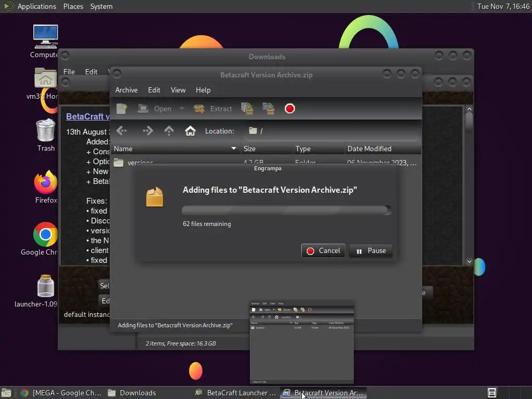Go back with the left arrow
This screenshot has height=399, width=532.
tap(122, 131)
